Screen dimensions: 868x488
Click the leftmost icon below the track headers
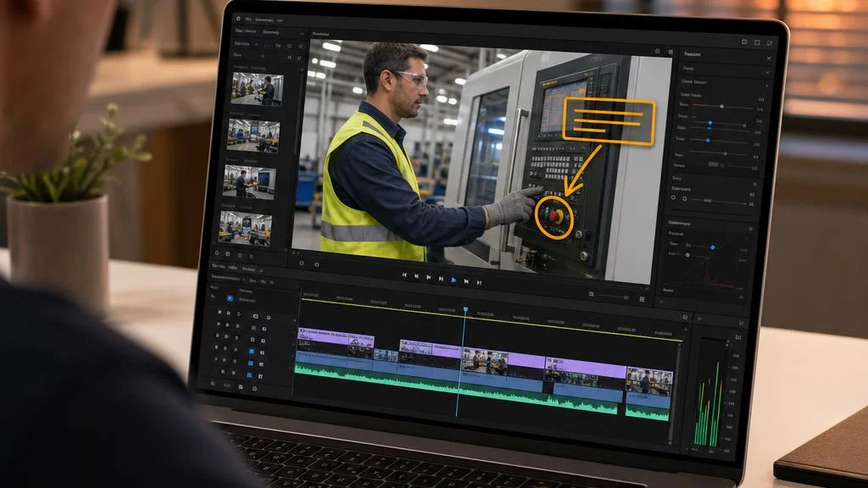[213, 383]
